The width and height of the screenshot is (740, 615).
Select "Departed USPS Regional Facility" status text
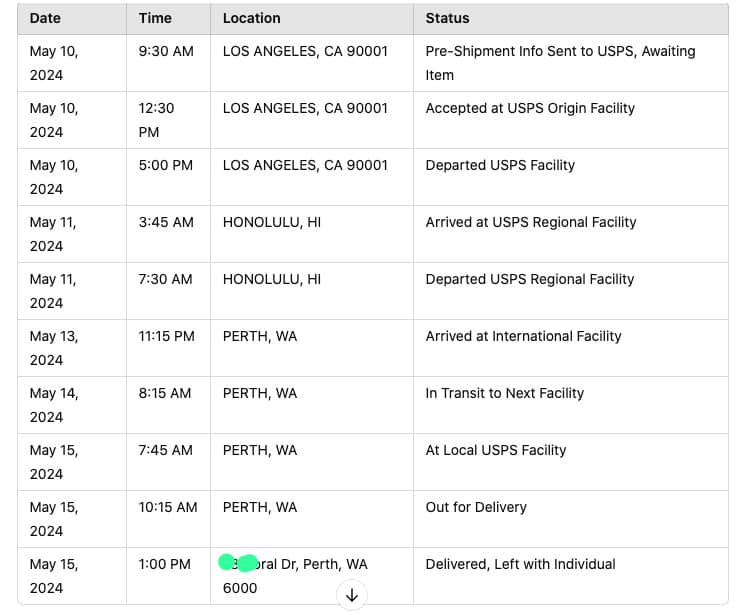tap(530, 279)
